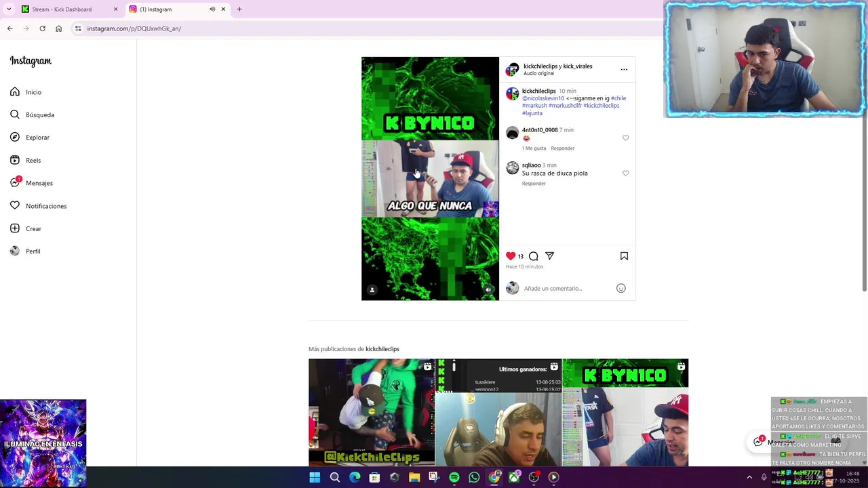View site information icon in address bar
The width and height of the screenshot is (868, 488).
tap(78, 28)
